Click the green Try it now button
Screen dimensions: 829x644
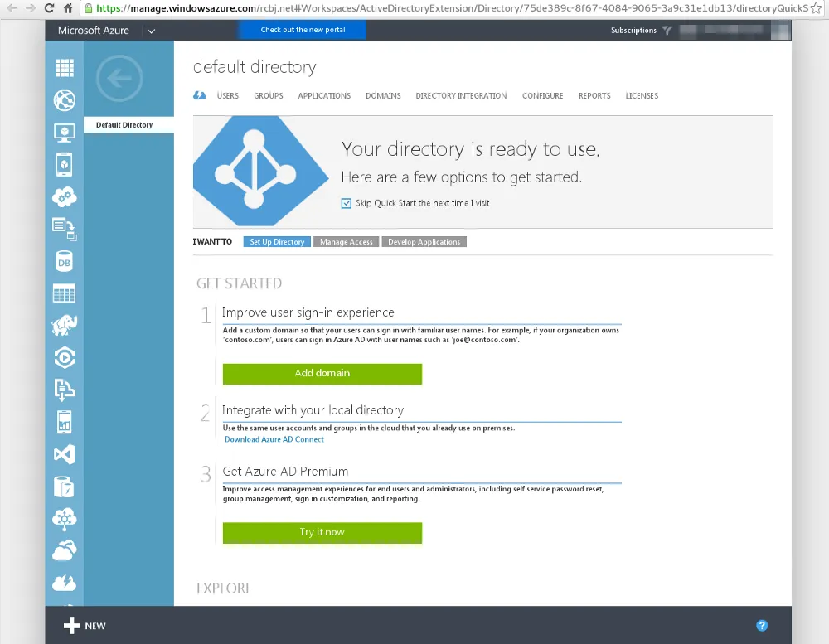coord(322,532)
